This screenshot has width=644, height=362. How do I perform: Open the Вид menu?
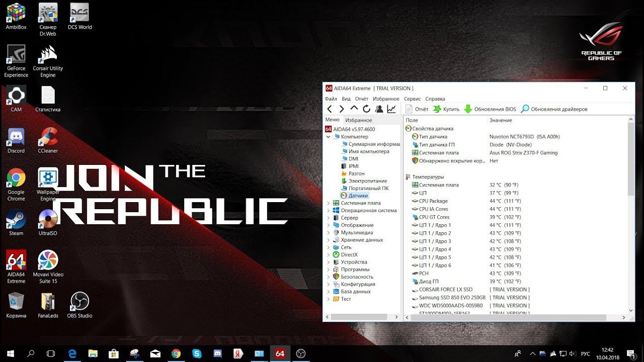pos(346,99)
